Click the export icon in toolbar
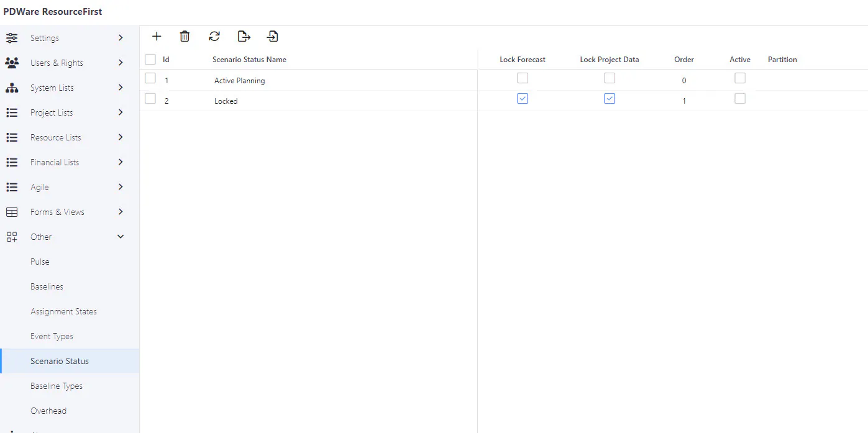The image size is (868, 433). click(x=244, y=37)
